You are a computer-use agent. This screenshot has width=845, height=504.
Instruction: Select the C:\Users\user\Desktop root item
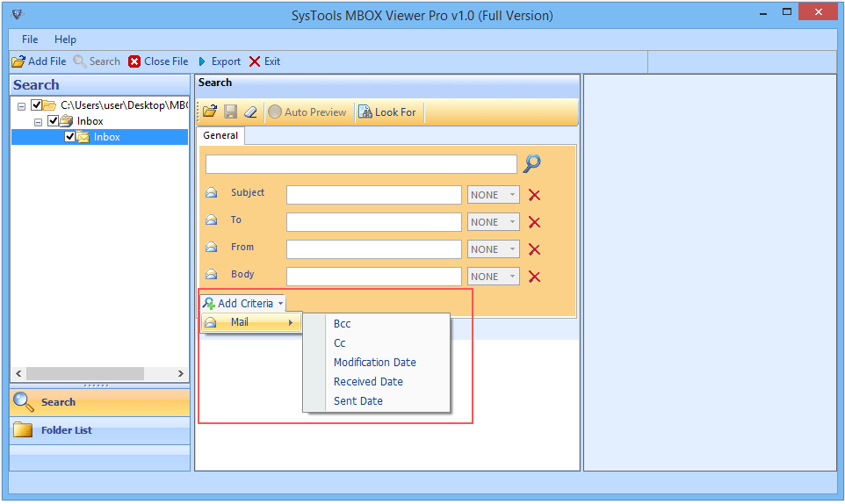(124, 105)
